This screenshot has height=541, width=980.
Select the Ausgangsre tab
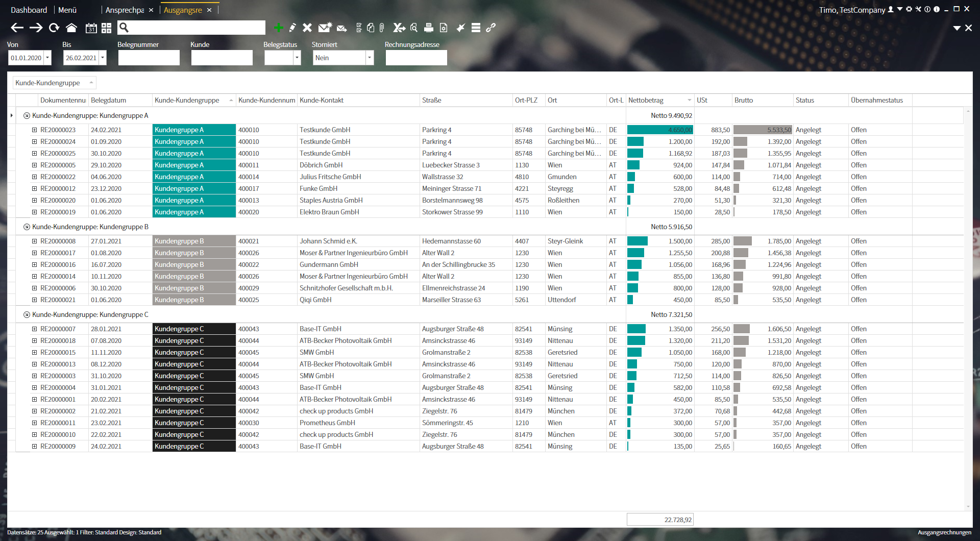coord(183,10)
